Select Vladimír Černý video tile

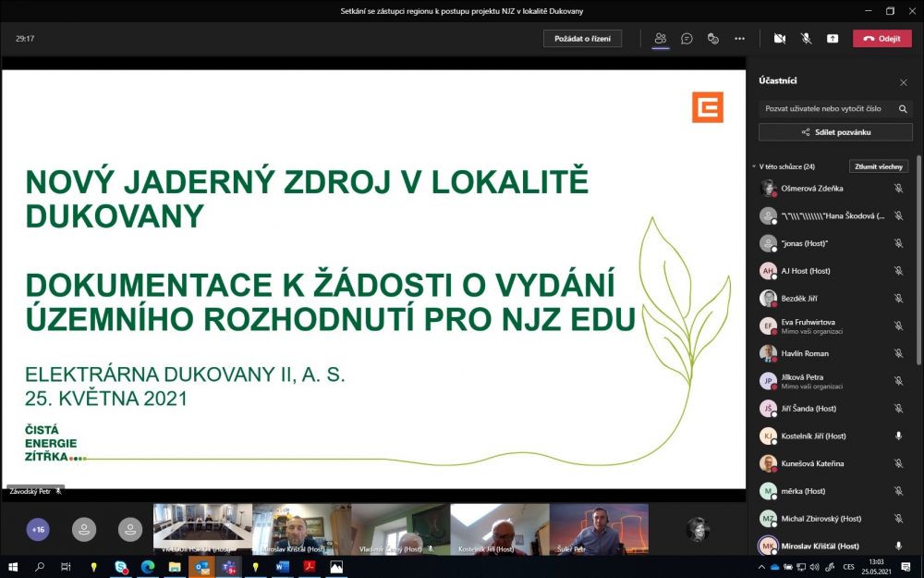coord(401,529)
